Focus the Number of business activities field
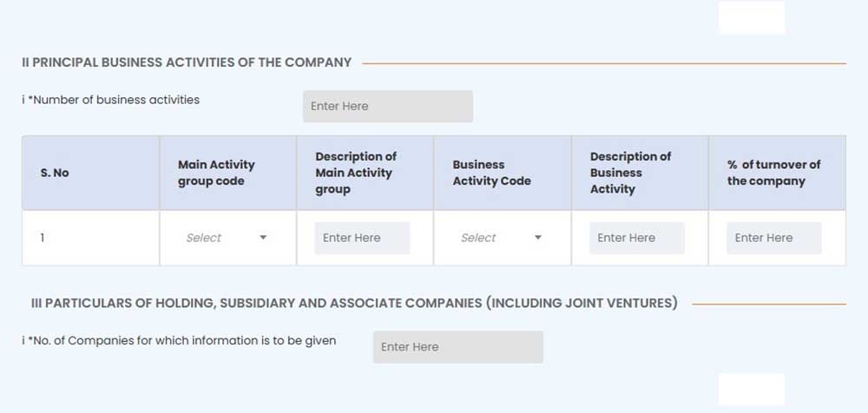 coord(387,107)
